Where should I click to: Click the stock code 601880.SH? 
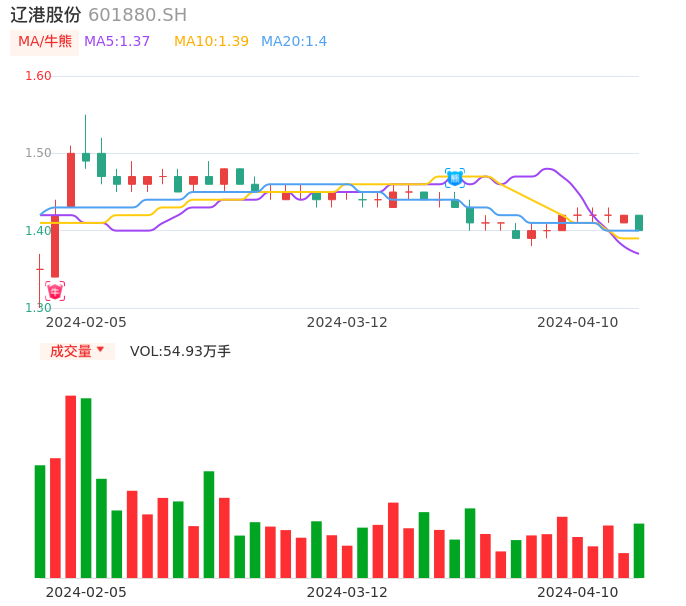pyautogui.click(x=138, y=15)
